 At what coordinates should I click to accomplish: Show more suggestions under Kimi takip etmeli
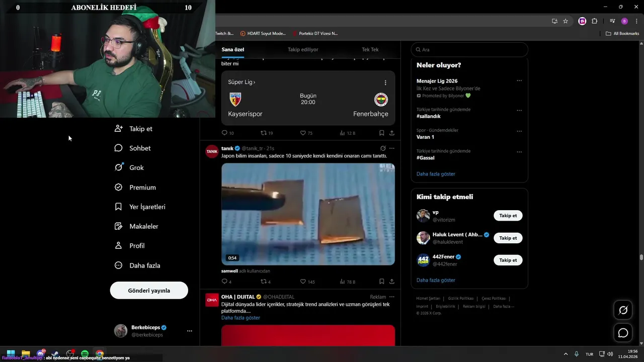tap(436, 280)
